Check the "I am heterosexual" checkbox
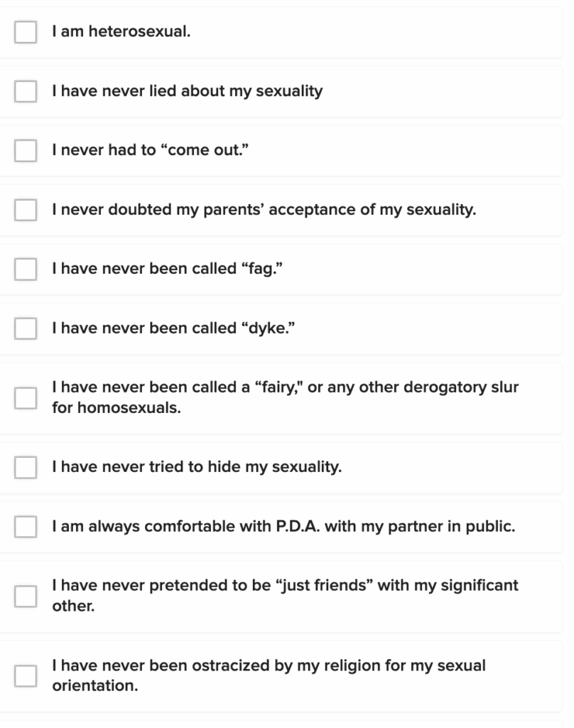 pyautogui.click(x=26, y=32)
